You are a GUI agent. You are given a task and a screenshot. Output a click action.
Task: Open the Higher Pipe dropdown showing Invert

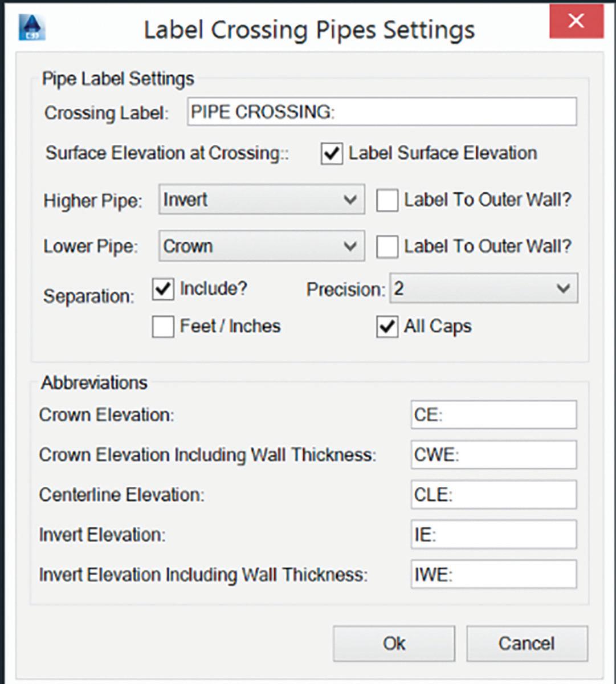pyautogui.click(x=261, y=200)
